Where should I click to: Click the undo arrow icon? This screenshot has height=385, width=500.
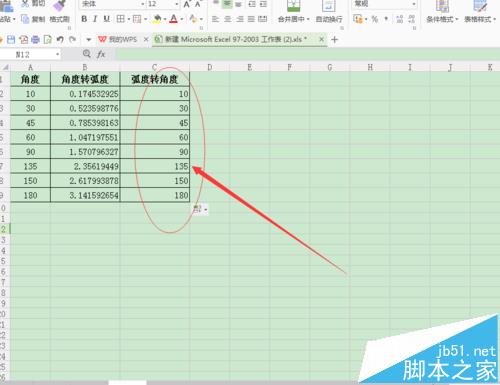click(x=60, y=40)
